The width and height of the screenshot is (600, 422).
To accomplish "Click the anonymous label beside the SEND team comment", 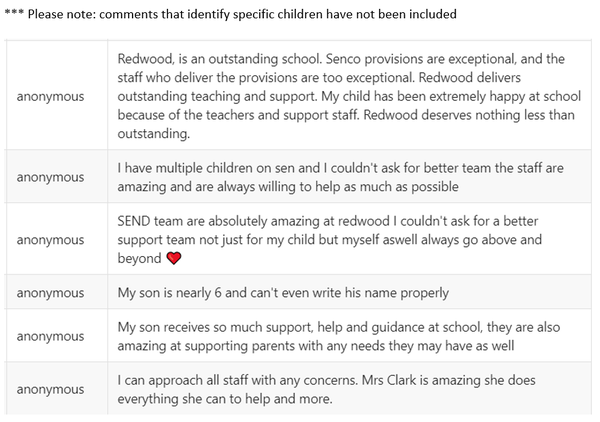I will point(50,240).
